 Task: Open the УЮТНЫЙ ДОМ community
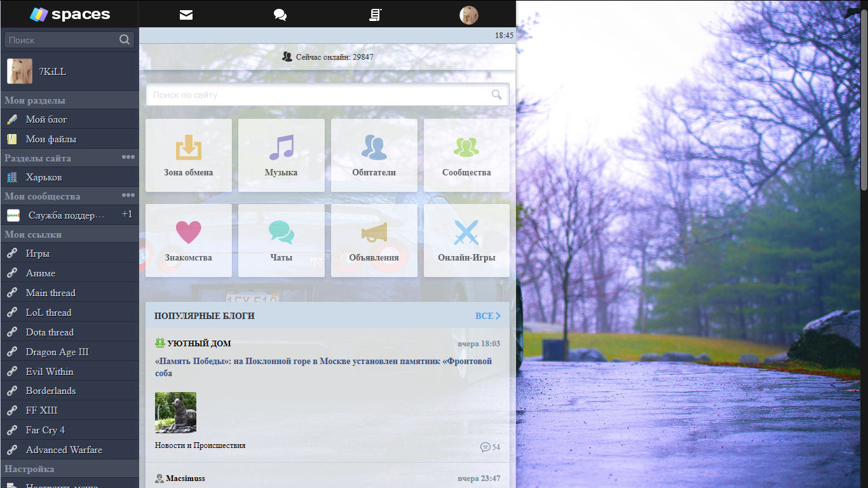point(199,344)
